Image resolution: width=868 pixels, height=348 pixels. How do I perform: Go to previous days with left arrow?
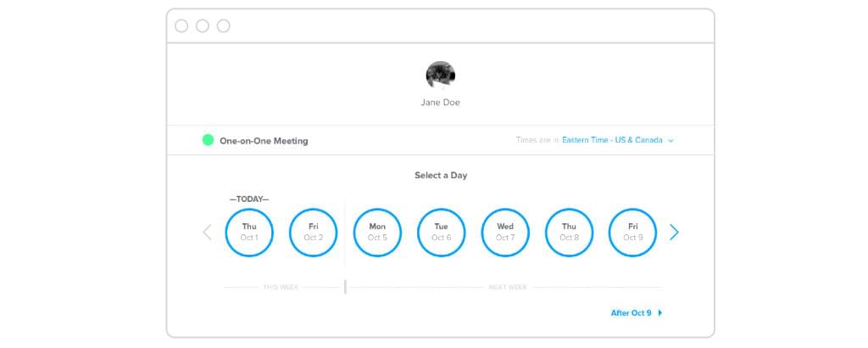click(207, 232)
